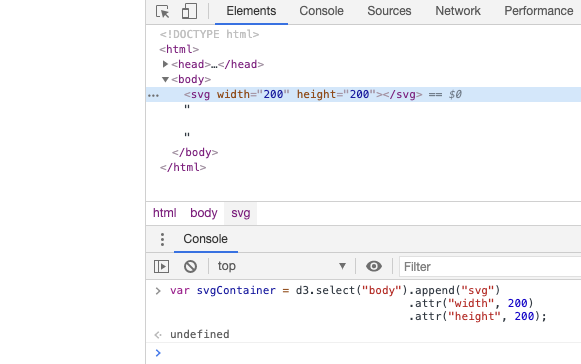
Task: Activate the inspect element picker icon
Action: coord(162,11)
